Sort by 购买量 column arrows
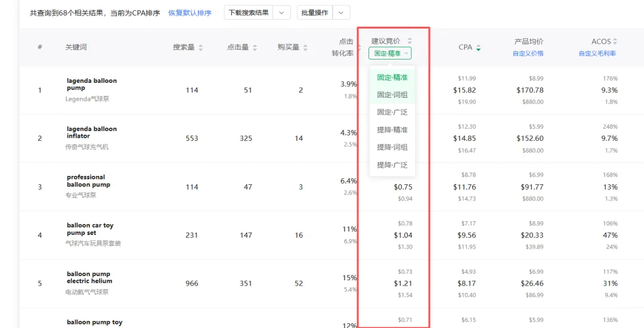The height and width of the screenshot is (328, 644). [x=305, y=48]
